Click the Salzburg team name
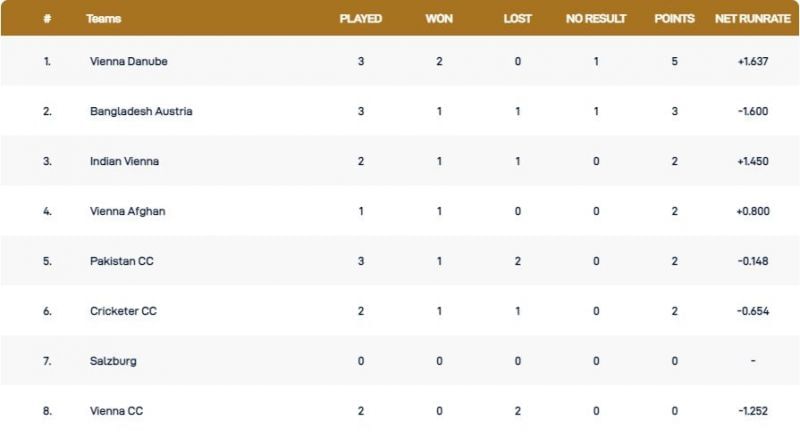This screenshot has width=800, height=437. [111, 361]
